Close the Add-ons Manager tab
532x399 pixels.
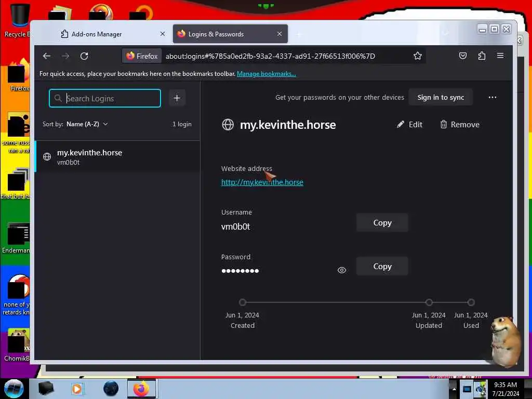click(163, 34)
